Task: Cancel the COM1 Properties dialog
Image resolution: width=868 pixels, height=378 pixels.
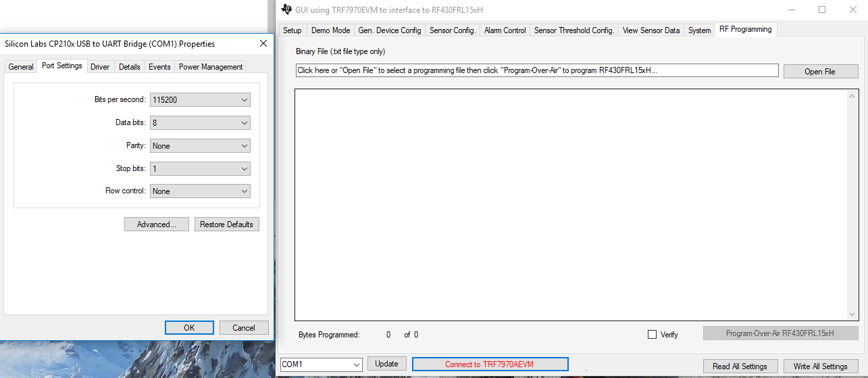Action: tap(244, 327)
